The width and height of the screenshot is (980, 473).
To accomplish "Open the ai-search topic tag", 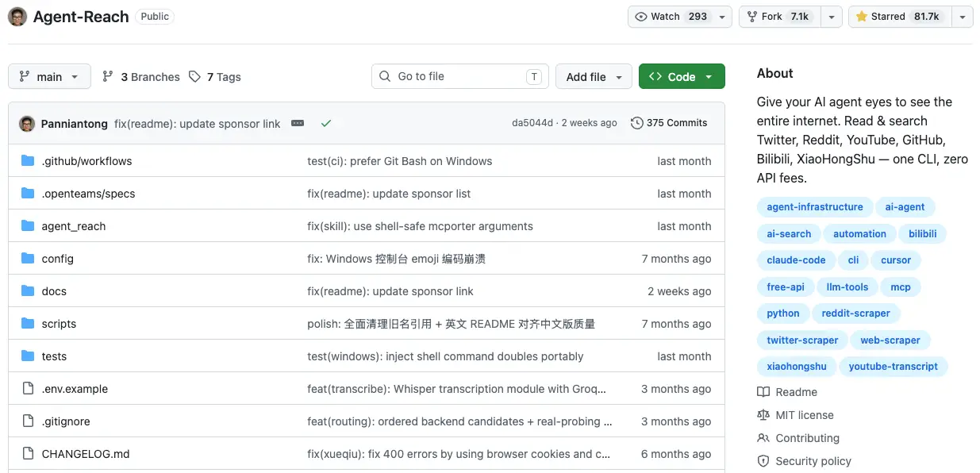I will (x=789, y=234).
